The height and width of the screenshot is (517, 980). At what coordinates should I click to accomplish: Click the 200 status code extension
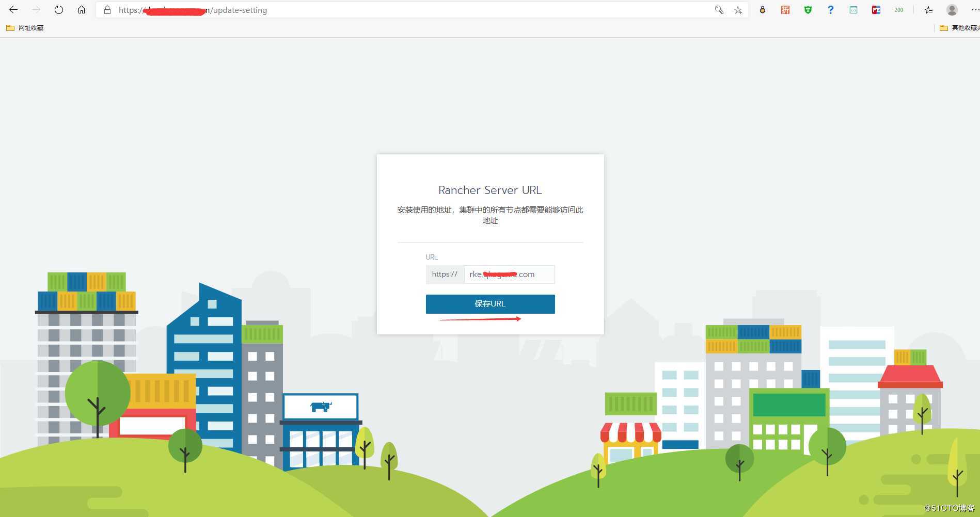point(899,10)
